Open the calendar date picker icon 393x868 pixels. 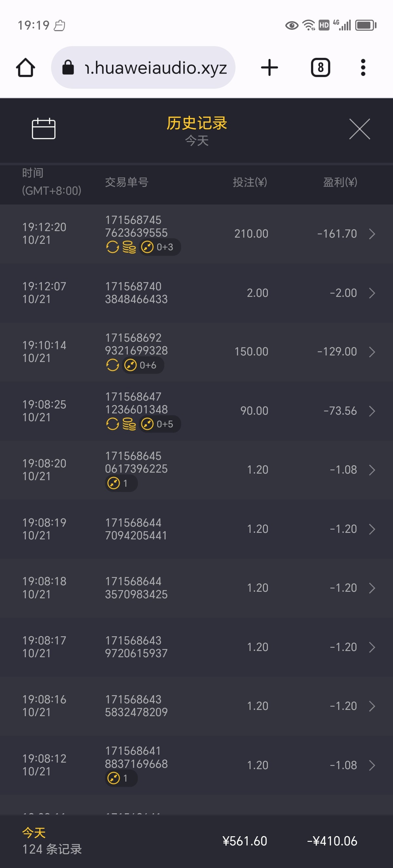tap(44, 128)
